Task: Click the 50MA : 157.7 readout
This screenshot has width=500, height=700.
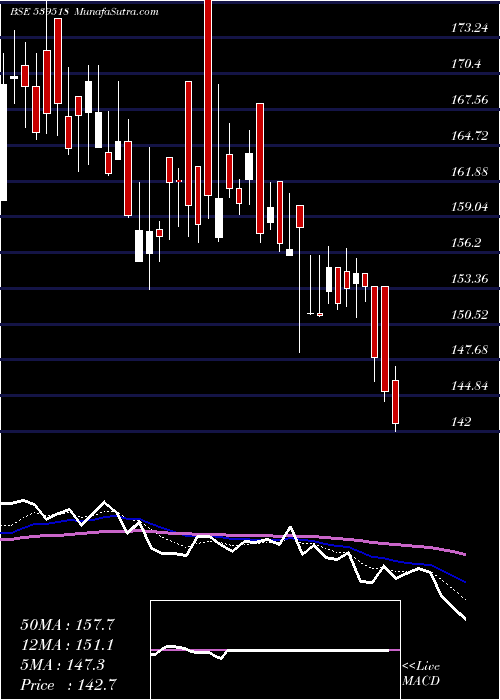Action: pyautogui.click(x=67, y=625)
